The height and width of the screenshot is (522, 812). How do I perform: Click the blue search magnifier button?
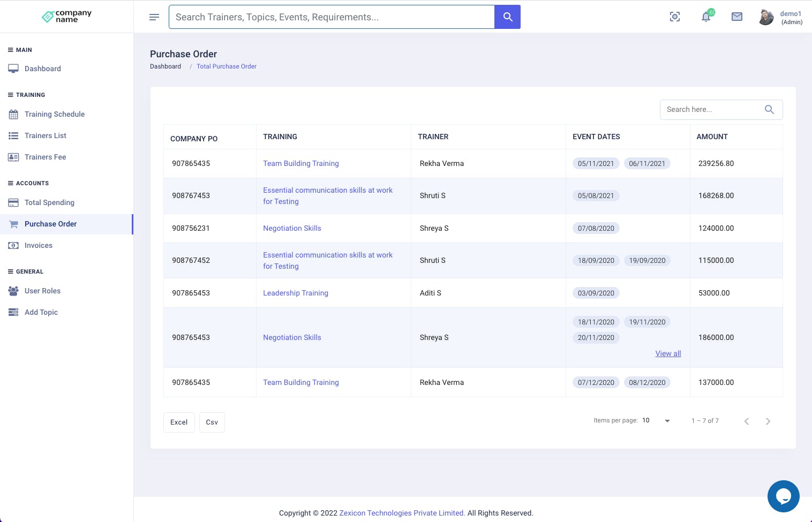coord(508,17)
